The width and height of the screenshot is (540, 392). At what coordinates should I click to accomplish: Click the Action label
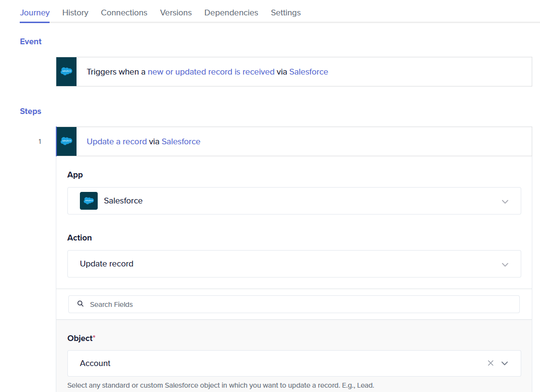click(79, 238)
